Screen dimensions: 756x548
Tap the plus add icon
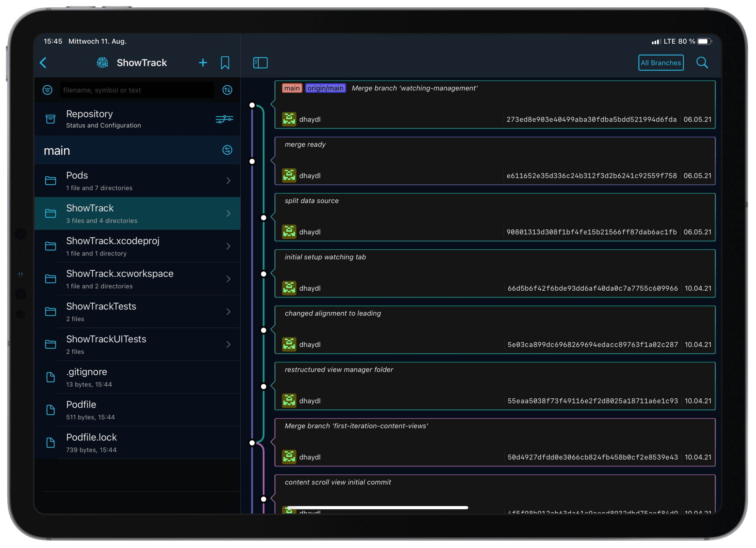(x=203, y=63)
